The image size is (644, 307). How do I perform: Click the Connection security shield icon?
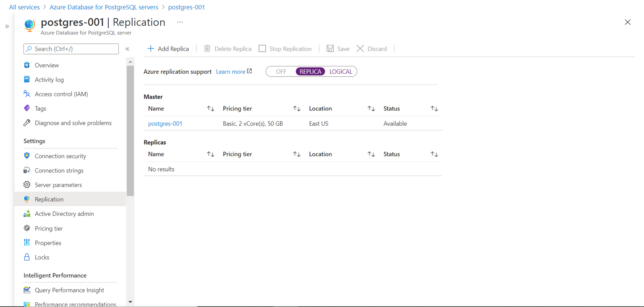[27, 156]
